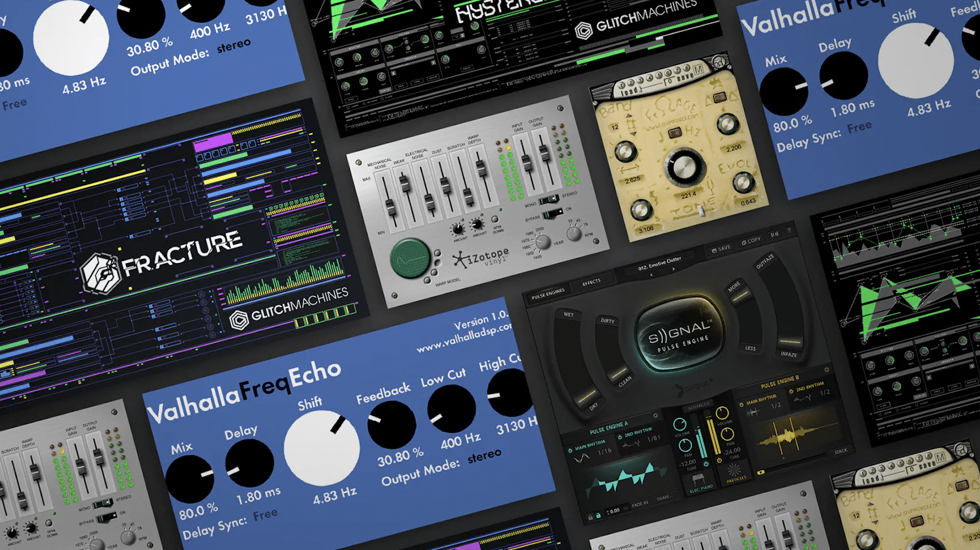
Task: Switch to the Effects tab in Signal
Action: pyautogui.click(x=592, y=282)
